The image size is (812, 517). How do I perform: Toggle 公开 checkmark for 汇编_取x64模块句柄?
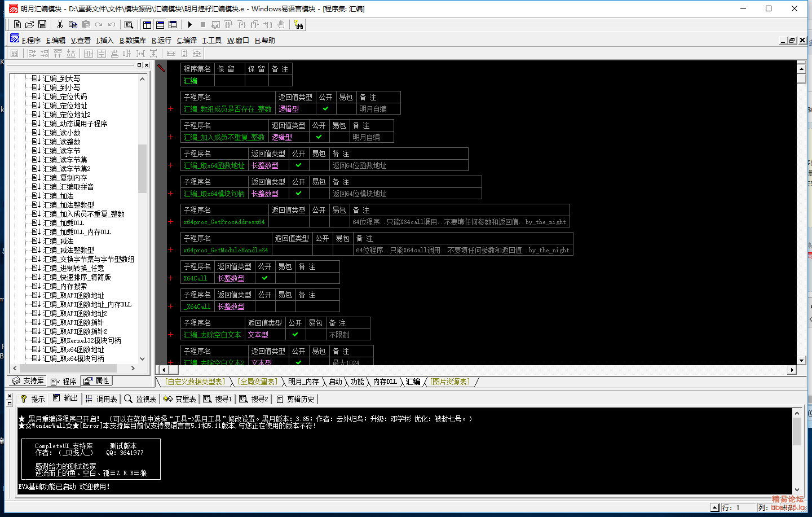coord(298,193)
